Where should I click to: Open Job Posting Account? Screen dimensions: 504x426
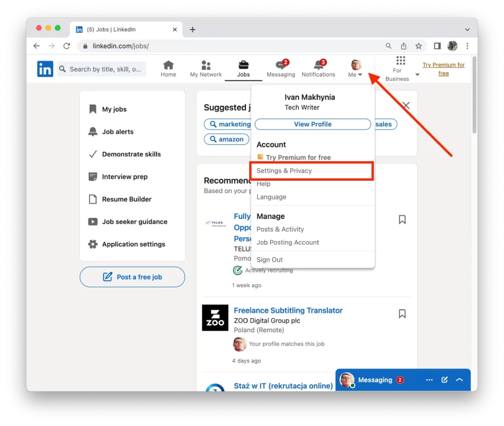[x=287, y=243]
